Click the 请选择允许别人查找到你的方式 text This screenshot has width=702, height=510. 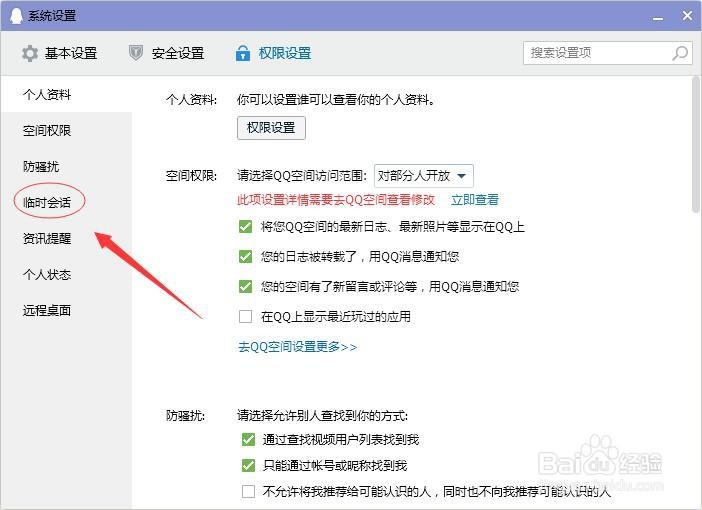(x=322, y=416)
